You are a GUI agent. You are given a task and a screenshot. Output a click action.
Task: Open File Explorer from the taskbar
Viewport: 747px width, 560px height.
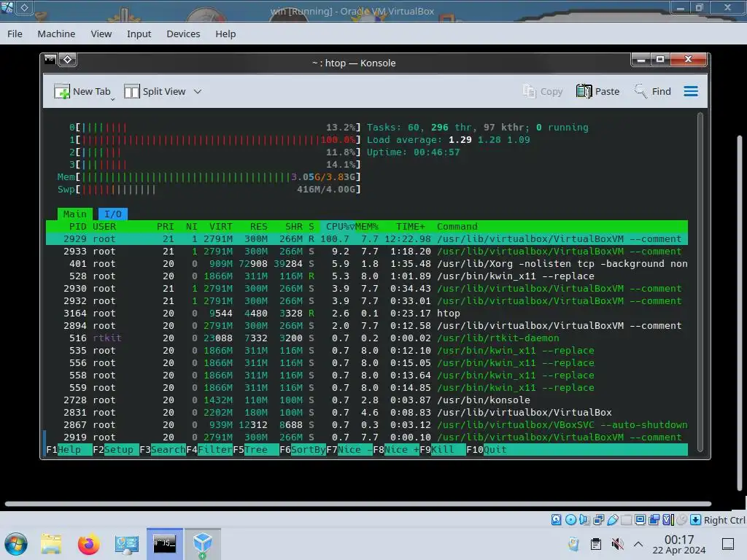click(51, 544)
